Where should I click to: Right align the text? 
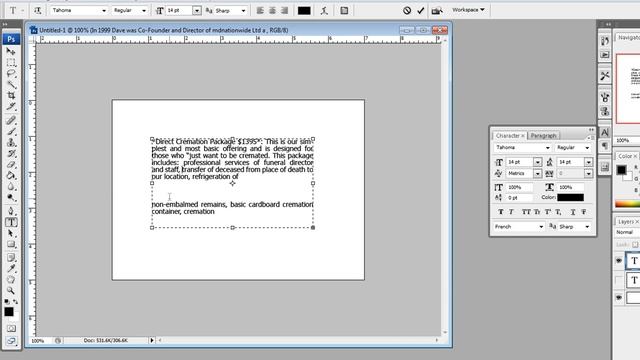(284, 11)
